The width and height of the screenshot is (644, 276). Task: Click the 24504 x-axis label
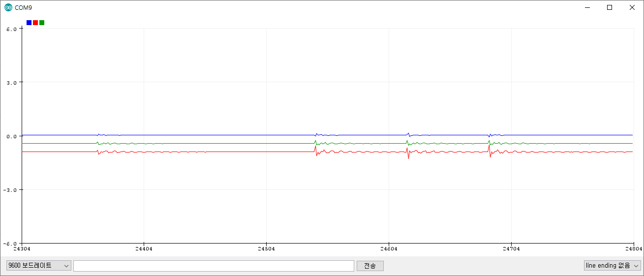point(266,249)
